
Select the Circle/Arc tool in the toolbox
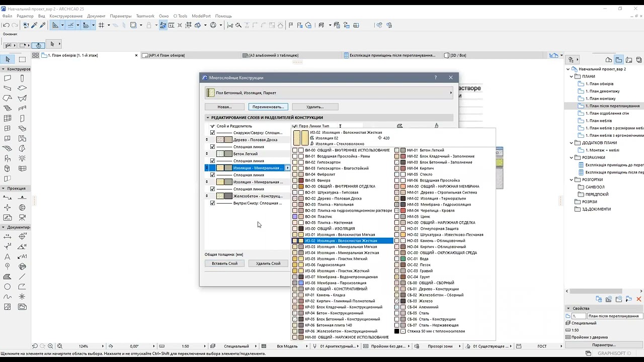pyautogui.click(x=8, y=287)
